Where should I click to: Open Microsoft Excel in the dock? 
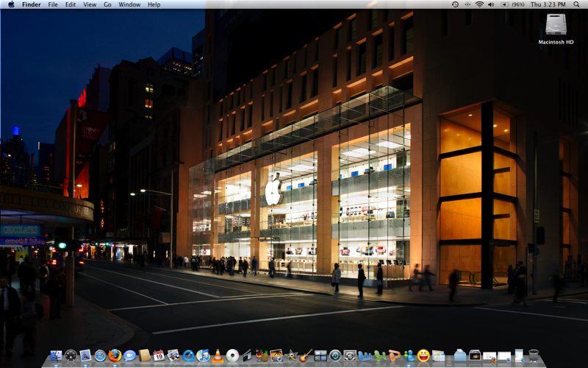coord(380,356)
